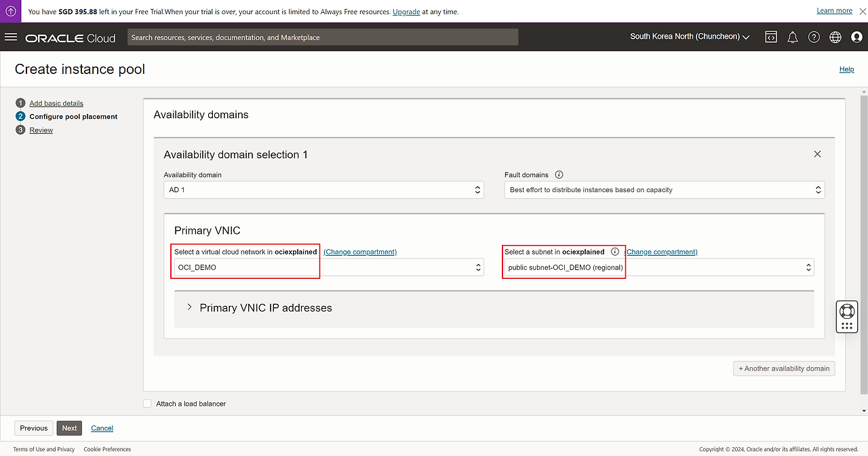This screenshot has height=456, width=868.
Task: Click the Fault domains info icon
Action: pos(559,174)
